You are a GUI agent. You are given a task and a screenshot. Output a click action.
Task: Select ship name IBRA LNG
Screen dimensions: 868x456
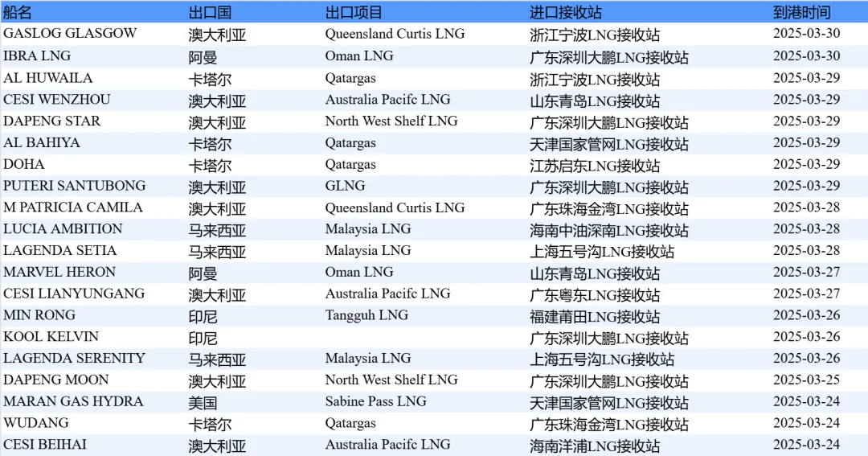click(37, 56)
